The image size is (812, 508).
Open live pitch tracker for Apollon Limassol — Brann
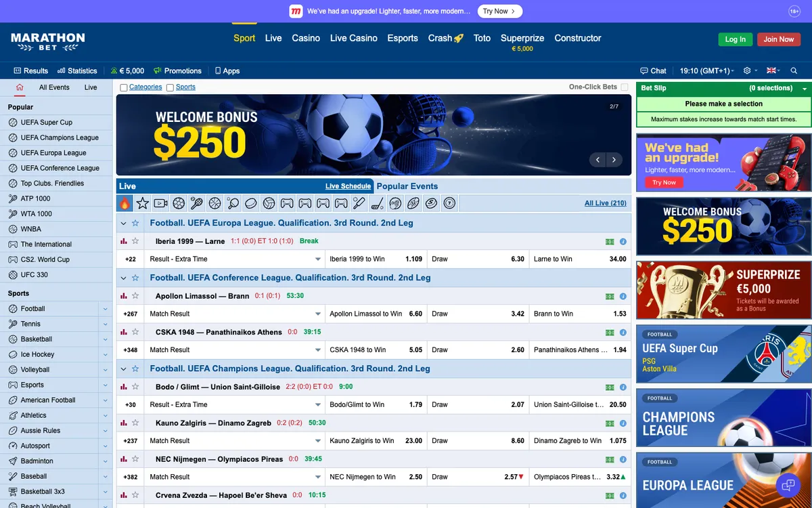(610, 297)
